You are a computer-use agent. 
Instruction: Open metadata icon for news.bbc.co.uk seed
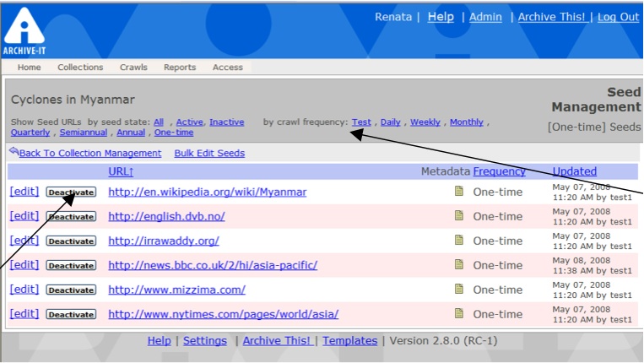coord(459,265)
